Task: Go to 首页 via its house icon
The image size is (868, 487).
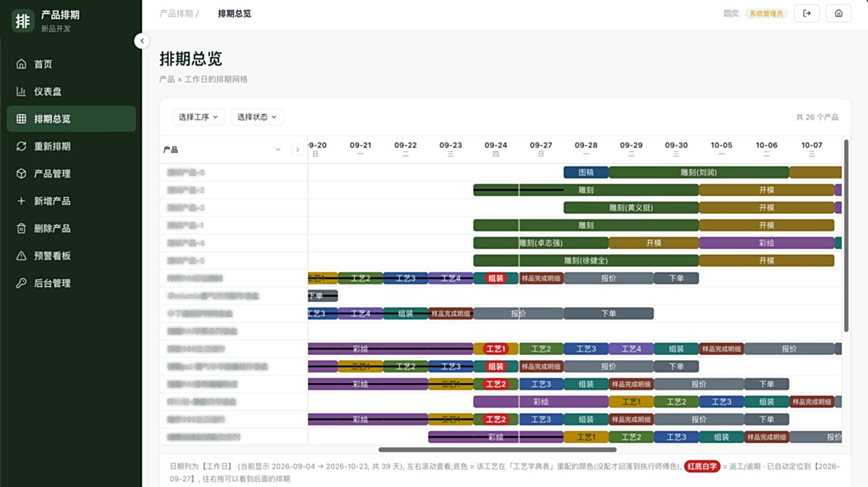Action: (22, 64)
